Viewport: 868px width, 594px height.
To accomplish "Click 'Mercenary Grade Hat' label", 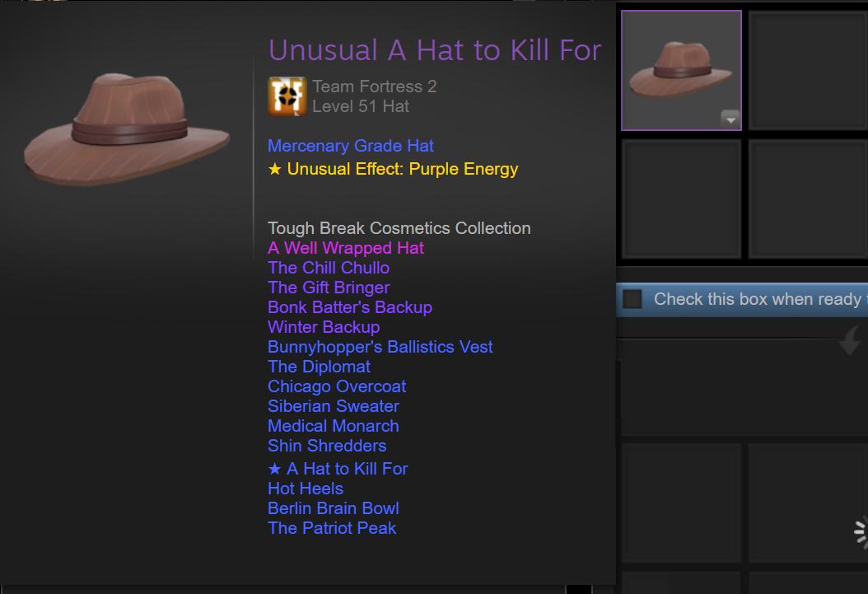I will (x=350, y=146).
